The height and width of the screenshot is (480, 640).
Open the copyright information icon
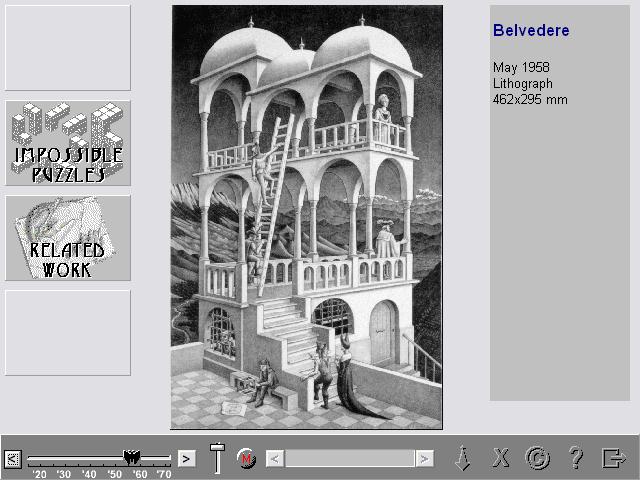(x=538, y=458)
